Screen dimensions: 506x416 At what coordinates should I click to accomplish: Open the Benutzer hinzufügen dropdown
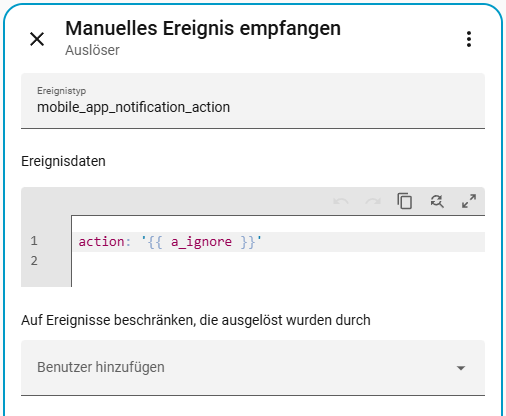point(253,368)
